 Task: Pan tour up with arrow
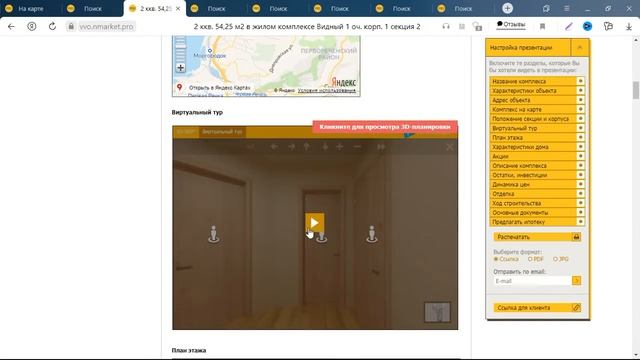click(x=307, y=147)
